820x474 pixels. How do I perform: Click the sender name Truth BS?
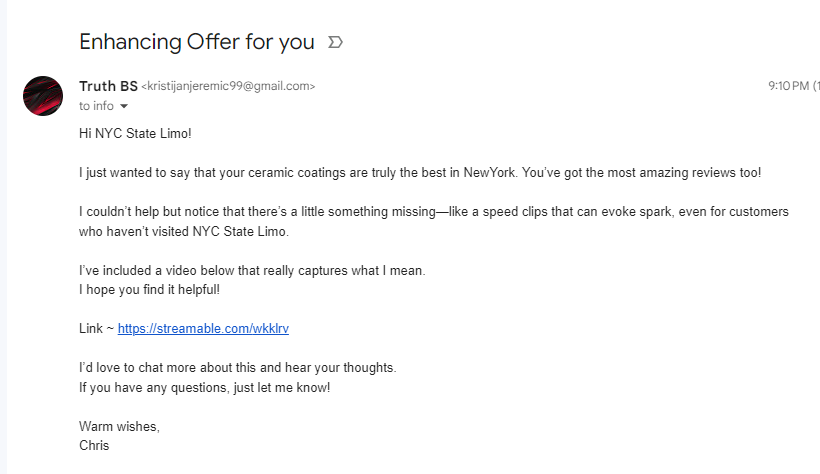click(x=108, y=86)
